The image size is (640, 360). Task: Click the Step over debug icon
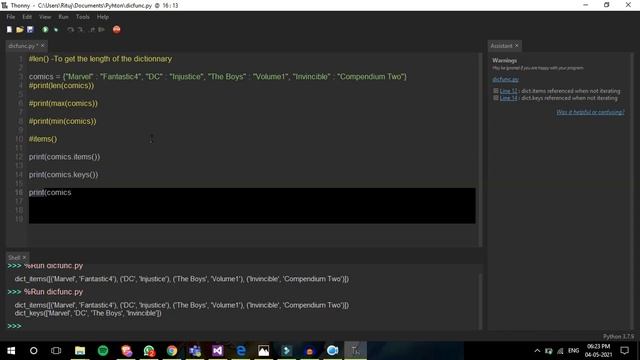tap(71, 29)
